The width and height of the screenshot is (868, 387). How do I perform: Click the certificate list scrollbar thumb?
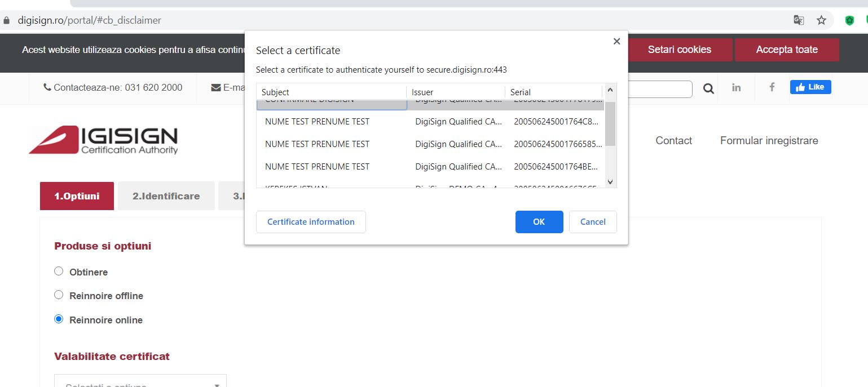(x=610, y=123)
